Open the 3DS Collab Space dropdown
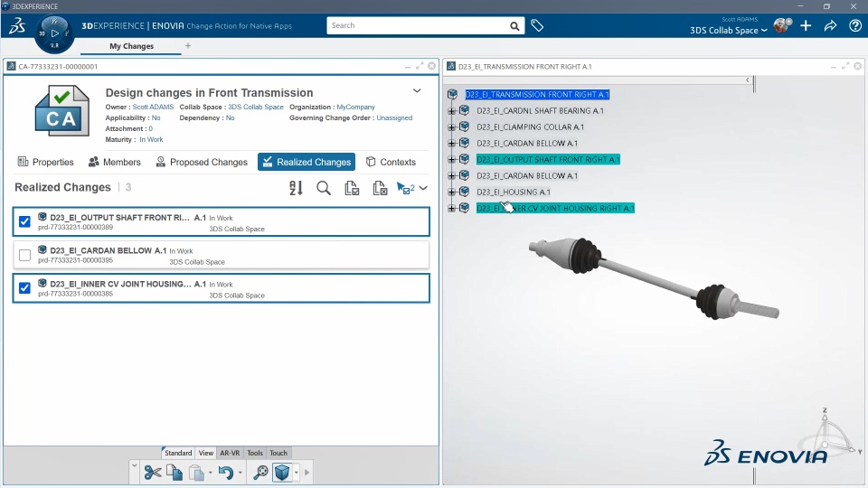 tap(729, 31)
